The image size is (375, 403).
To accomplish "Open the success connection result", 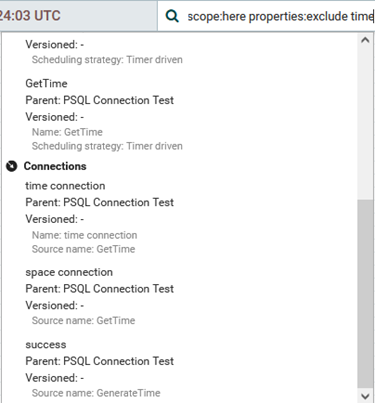I will pyautogui.click(x=46, y=344).
